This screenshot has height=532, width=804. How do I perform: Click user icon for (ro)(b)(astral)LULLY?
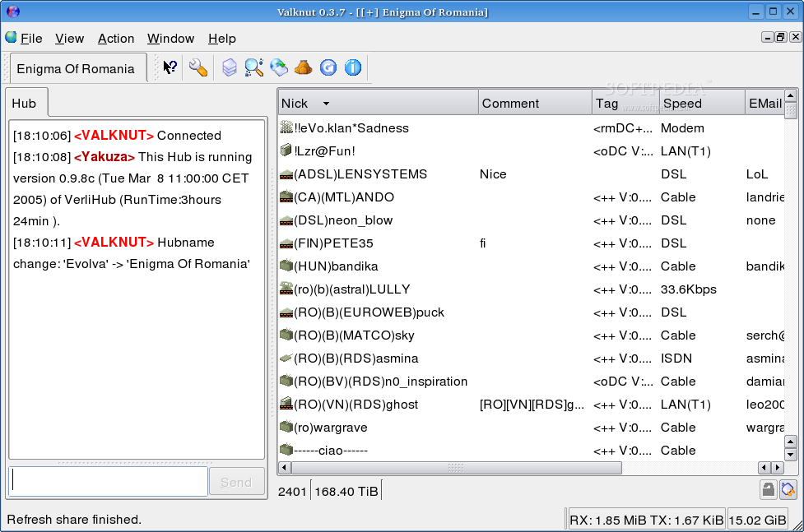coord(286,289)
